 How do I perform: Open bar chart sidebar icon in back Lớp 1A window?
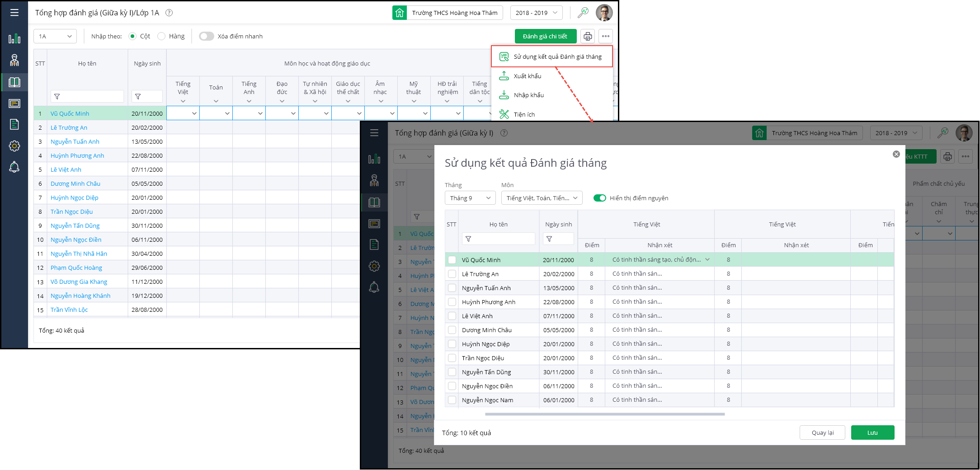pyautogui.click(x=14, y=38)
